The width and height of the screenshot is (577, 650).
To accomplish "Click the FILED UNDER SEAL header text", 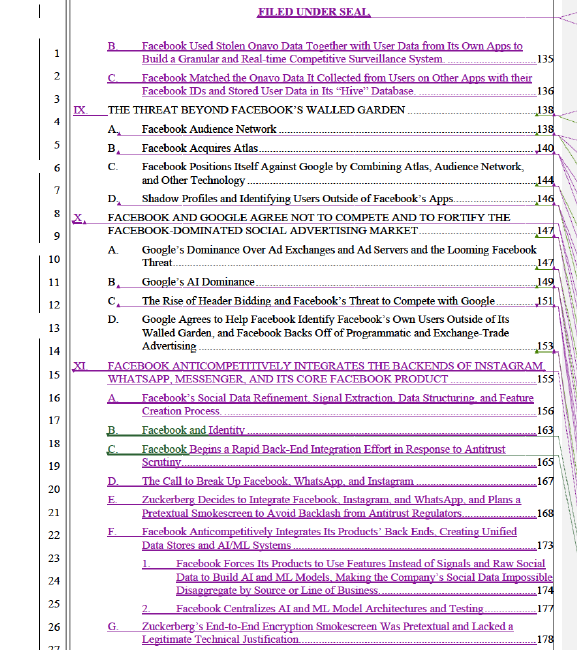I will (x=313, y=12).
